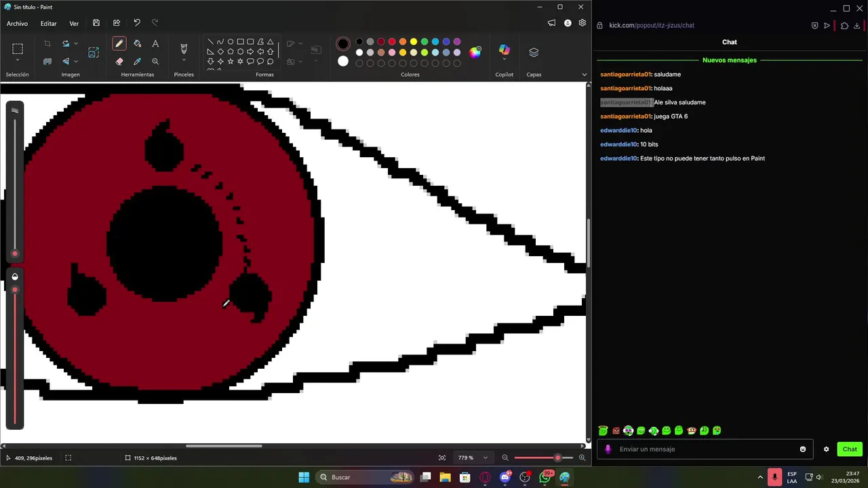Expand the Flip dropdown arrow
Image resolution: width=868 pixels, height=488 pixels.
75,61
